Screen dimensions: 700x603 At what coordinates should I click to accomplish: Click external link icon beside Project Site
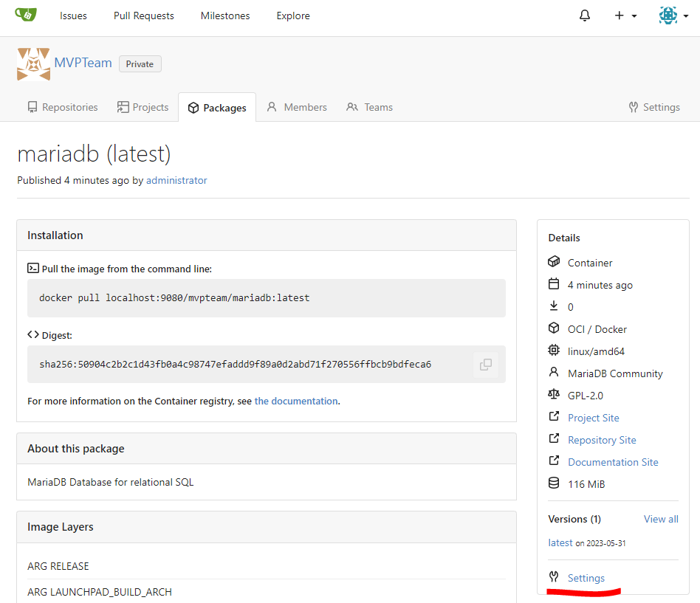[554, 416]
